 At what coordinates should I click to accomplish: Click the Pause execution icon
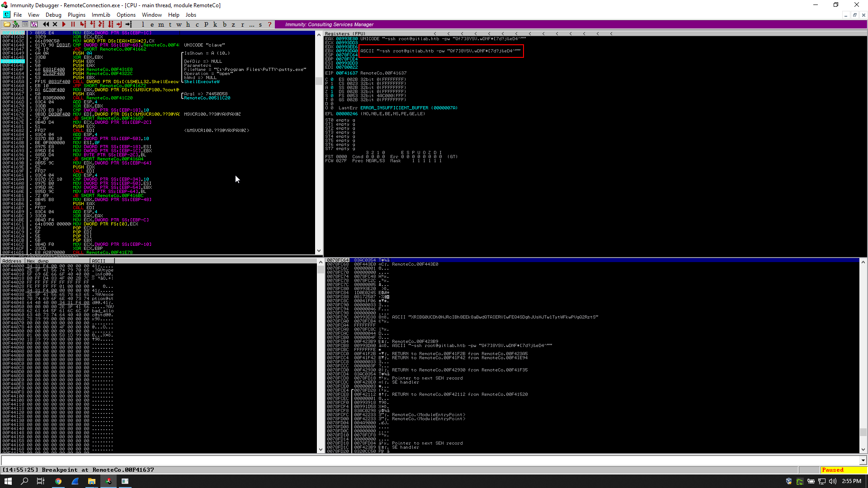[73, 24]
